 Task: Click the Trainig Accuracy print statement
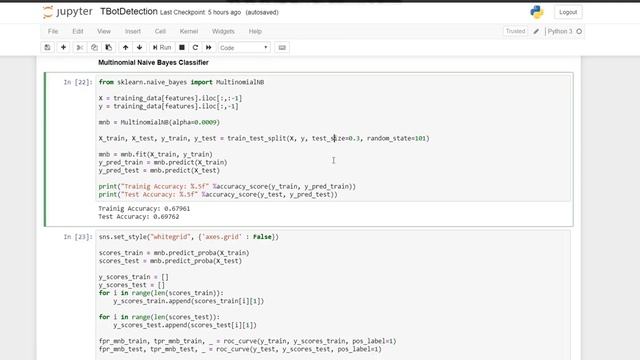click(x=227, y=187)
